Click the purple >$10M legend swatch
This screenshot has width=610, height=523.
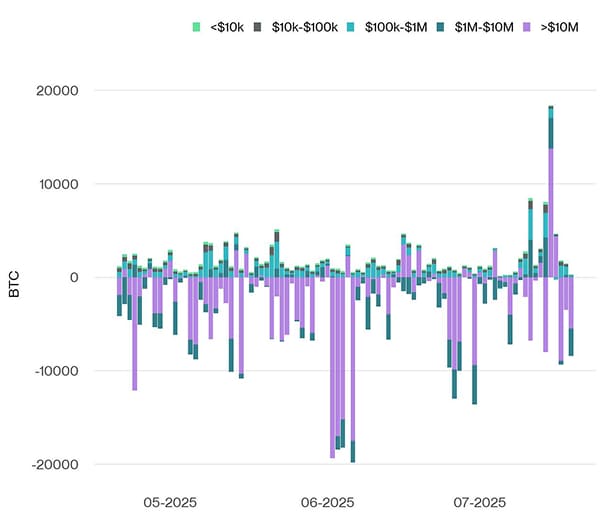(527, 27)
